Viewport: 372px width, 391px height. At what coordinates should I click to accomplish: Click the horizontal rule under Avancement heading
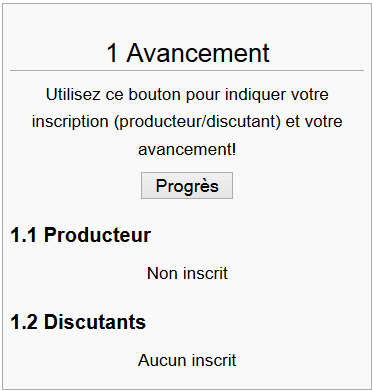coord(187,71)
